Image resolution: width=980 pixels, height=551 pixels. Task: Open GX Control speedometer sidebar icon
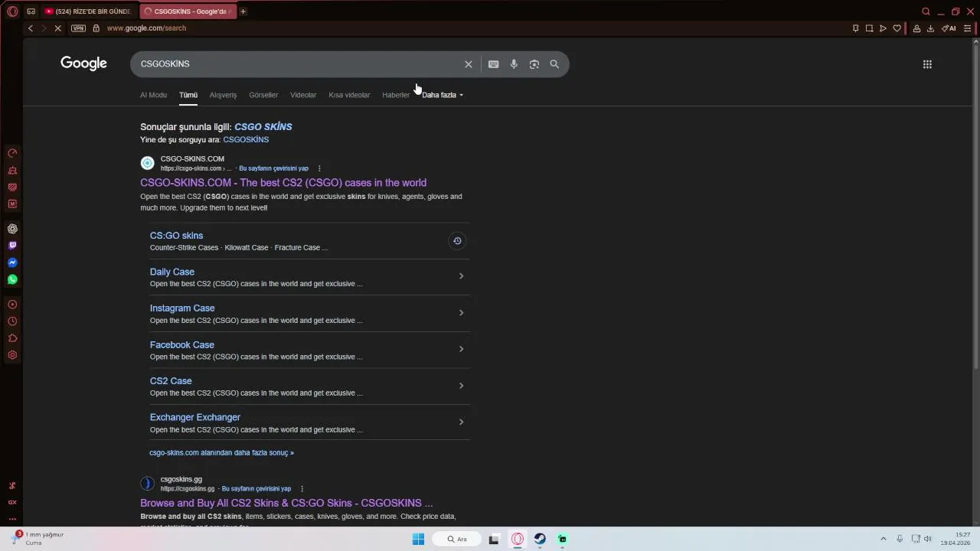(x=12, y=153)
